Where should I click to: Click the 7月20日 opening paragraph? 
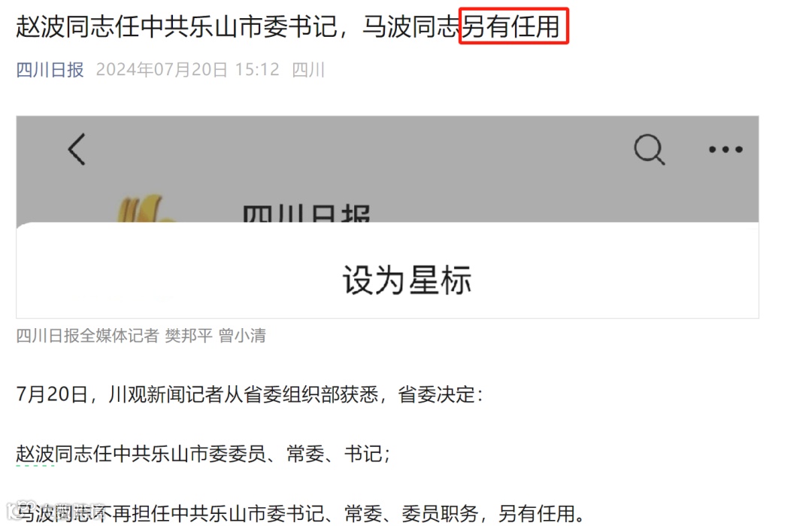click(250, 395)
